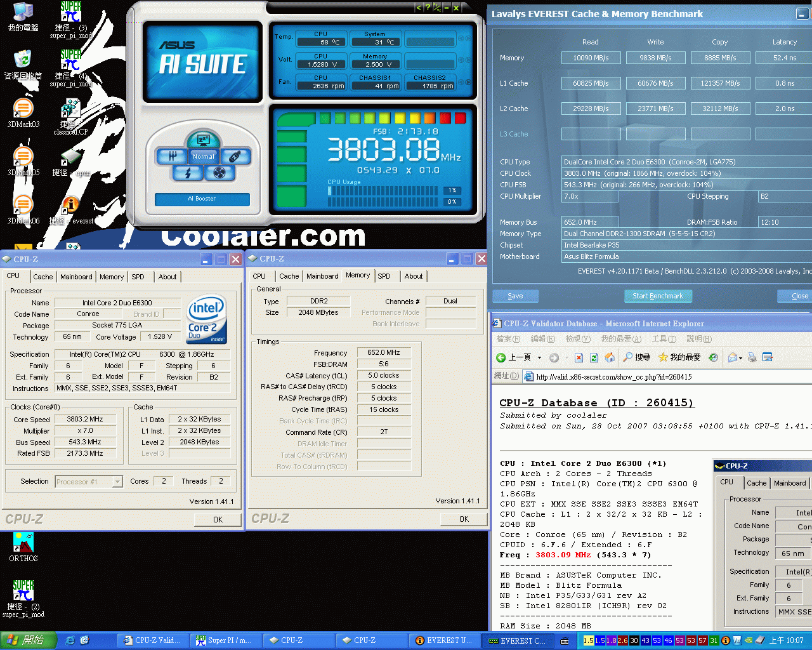Click the Temp row next arrow in AI Suite

[x=469, y=39]
